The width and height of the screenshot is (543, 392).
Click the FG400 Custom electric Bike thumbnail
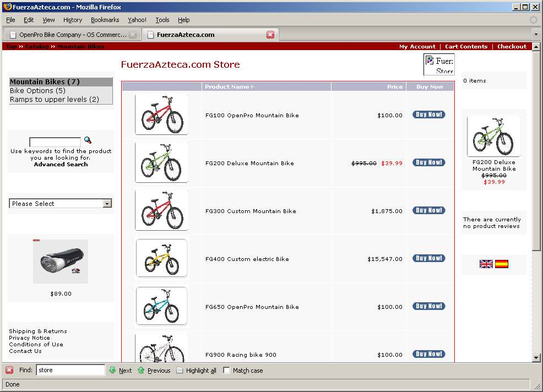coord(161,258)
